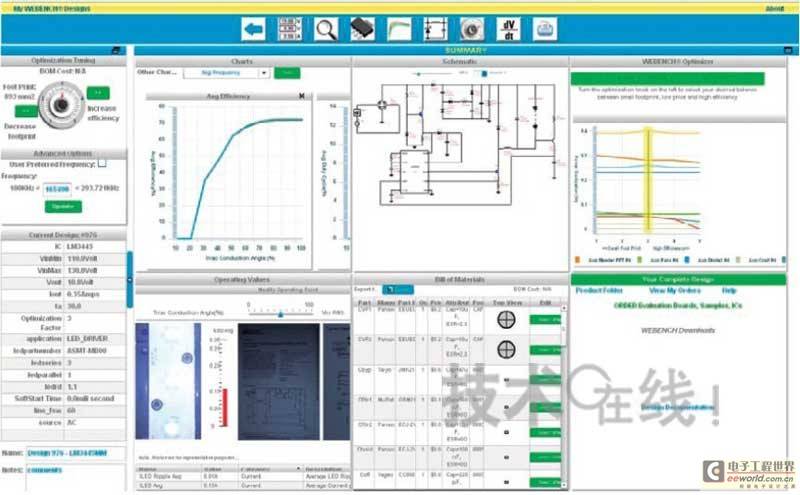Open the optimizer dial toolbar icon

click(472, 29)
